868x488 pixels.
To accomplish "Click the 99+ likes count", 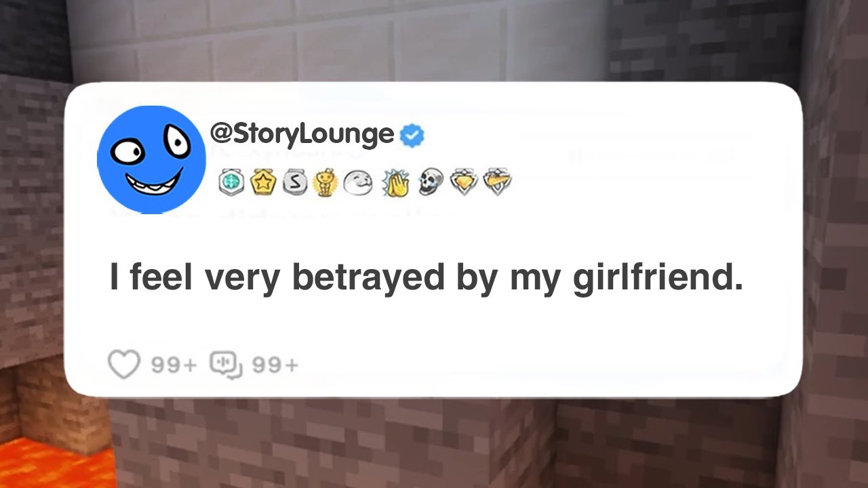I will tap(174, 365).
